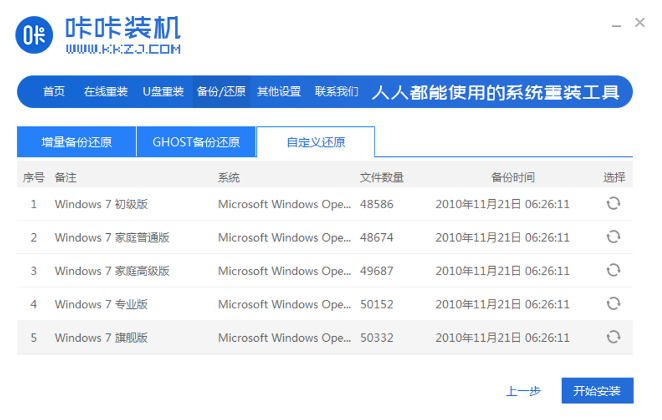Select the 自定义还原 tab

click(315, 142)
